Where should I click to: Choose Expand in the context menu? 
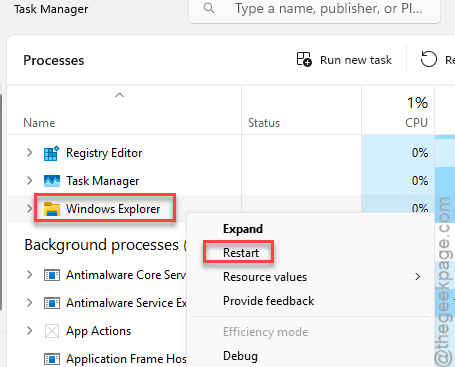coord(243,229)
